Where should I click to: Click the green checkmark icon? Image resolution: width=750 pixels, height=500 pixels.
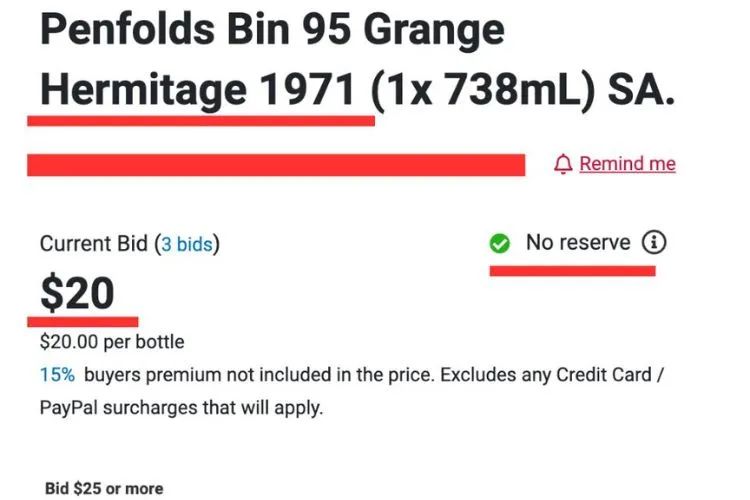[x=501, y=243]
